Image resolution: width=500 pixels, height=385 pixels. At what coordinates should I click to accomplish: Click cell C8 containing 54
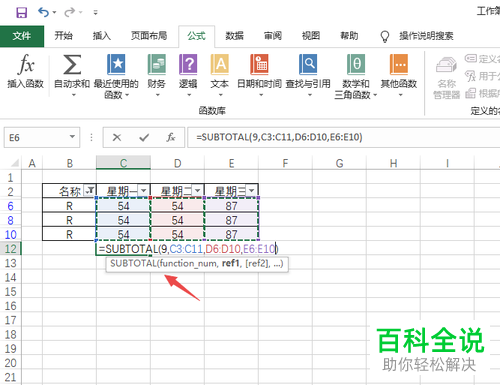[x=123, y=220]
